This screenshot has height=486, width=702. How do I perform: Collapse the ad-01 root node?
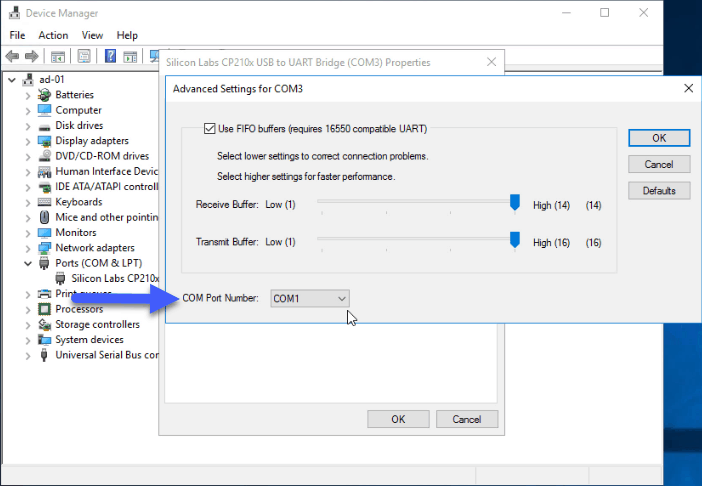[x=12, y=80]
